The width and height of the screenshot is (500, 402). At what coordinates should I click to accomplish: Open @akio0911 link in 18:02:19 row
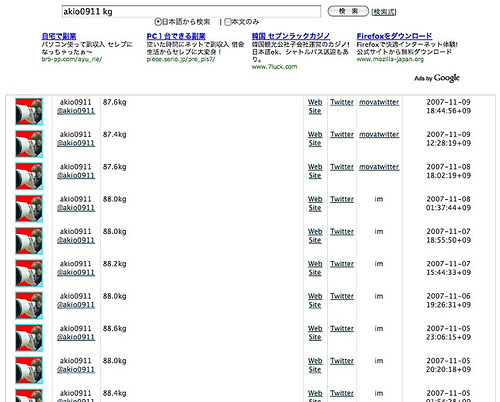point(76,176)
